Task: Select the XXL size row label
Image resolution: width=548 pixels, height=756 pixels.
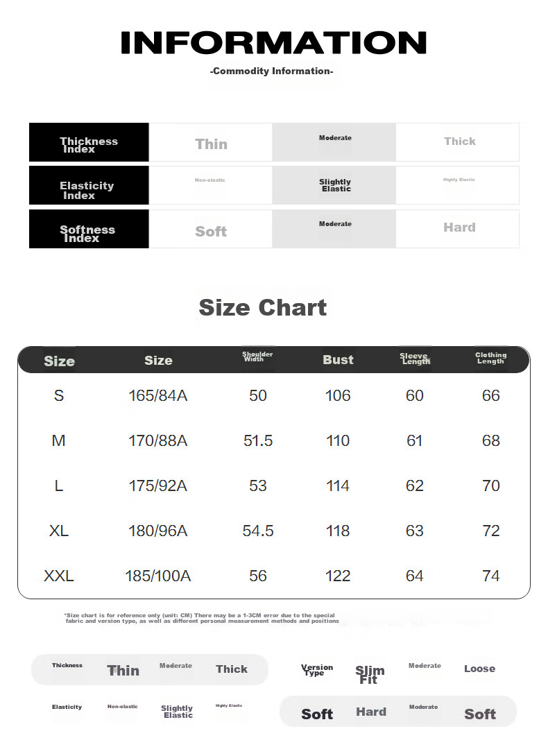Action: click(59, 576)
